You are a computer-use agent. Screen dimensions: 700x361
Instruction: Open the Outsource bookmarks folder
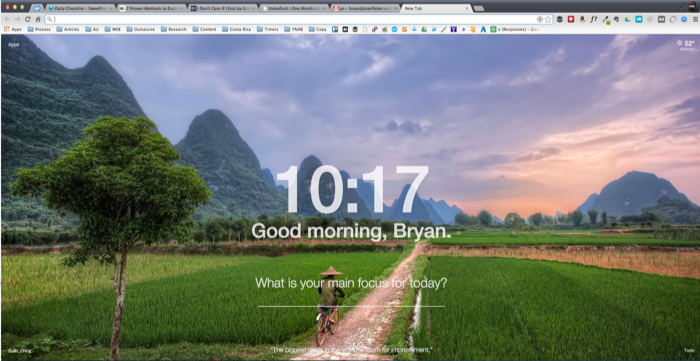pos(141,29)
